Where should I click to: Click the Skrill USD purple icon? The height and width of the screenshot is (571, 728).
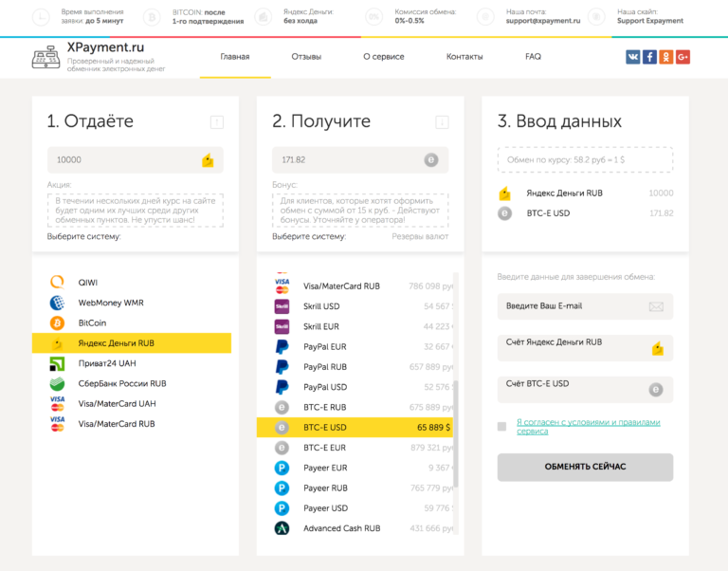[x=282, y=306]
